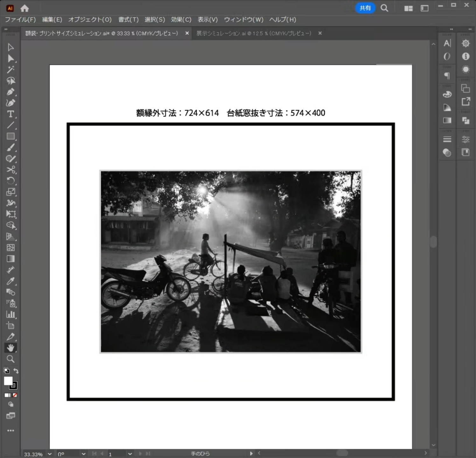Image resolution: width=476 pixels, height=458 pixels.
Task: Choose the Scissors tool
Action: pos(10,170)
